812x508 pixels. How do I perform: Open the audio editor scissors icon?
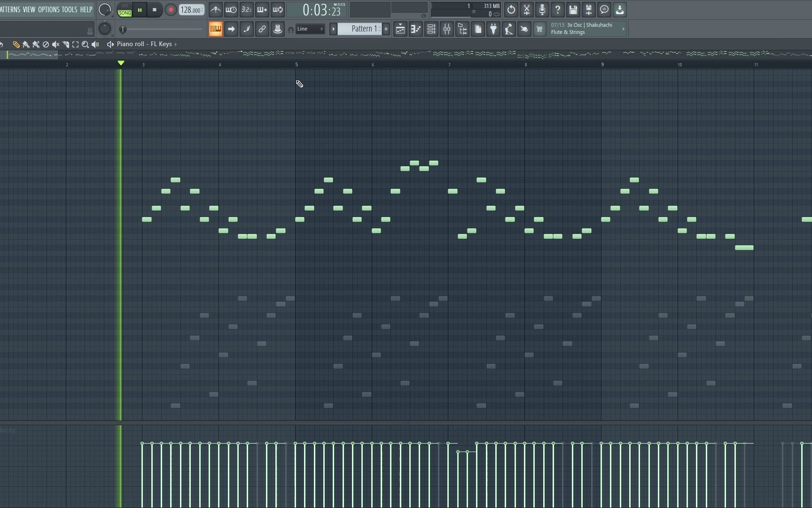527,9
